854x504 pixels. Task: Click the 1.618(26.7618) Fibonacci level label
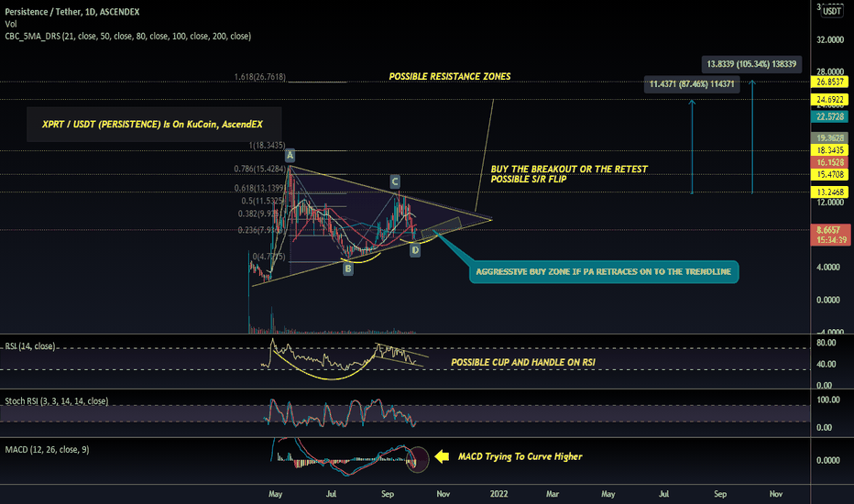click(260, 77)
